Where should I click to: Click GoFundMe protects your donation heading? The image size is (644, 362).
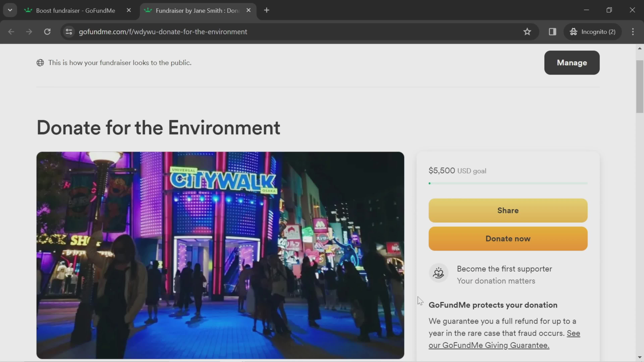(x=493, y=305)
